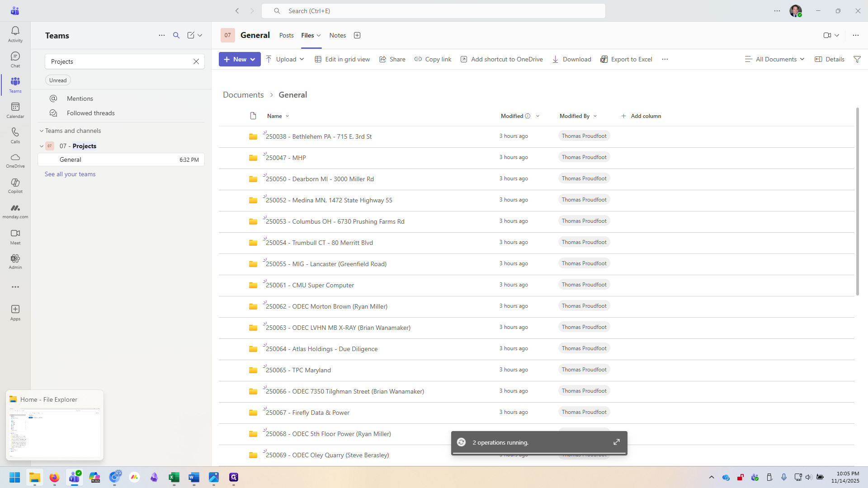Screen dimensions: 868x488
Task: Open the Notes tab
Action: coord(337,35)
